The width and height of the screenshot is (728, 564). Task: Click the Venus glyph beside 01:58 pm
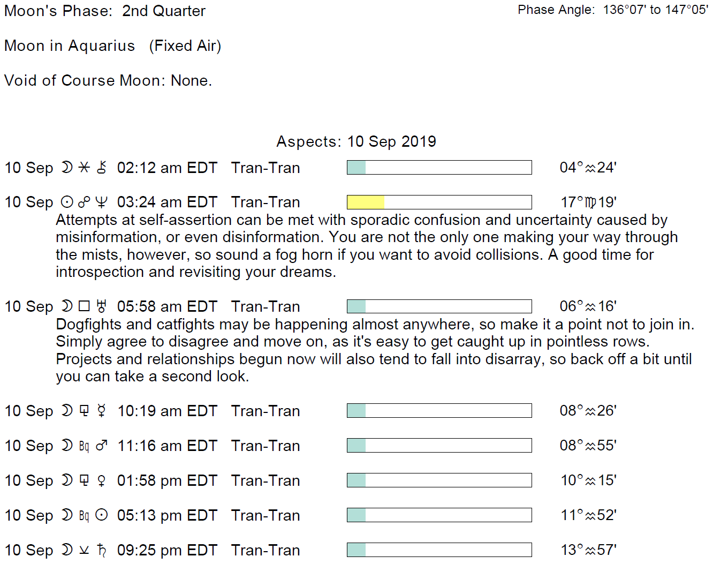pyautogui.click(x=101, y=480)
